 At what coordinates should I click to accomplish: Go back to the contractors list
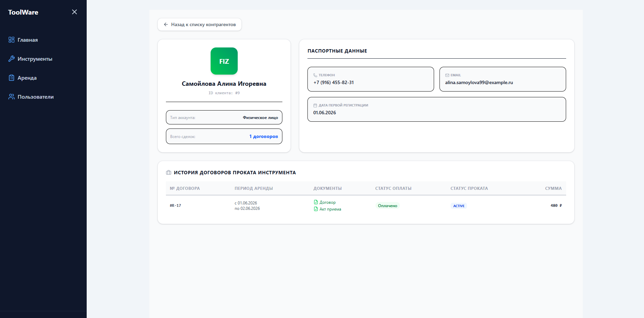pyautogui.click(x=199, y=24)
